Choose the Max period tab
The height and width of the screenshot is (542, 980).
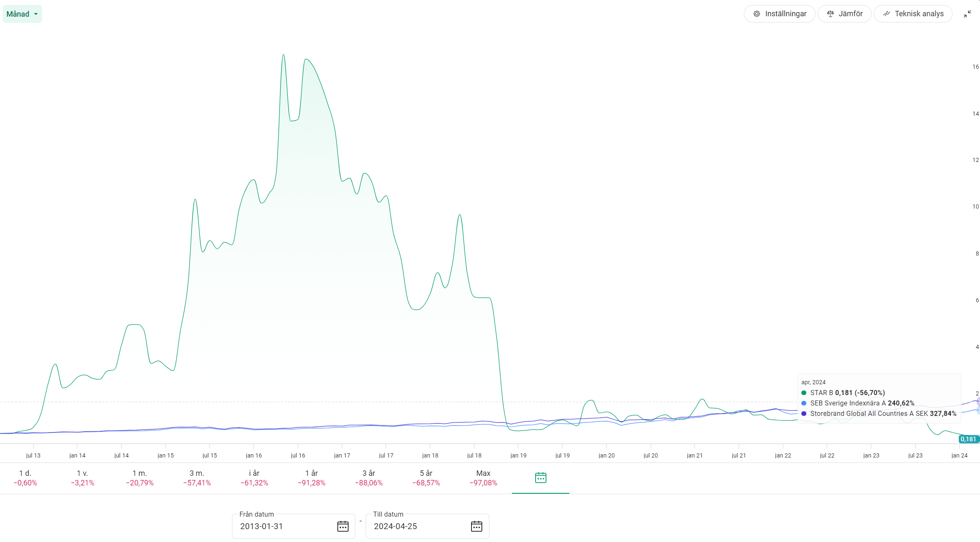click(483, 477)
